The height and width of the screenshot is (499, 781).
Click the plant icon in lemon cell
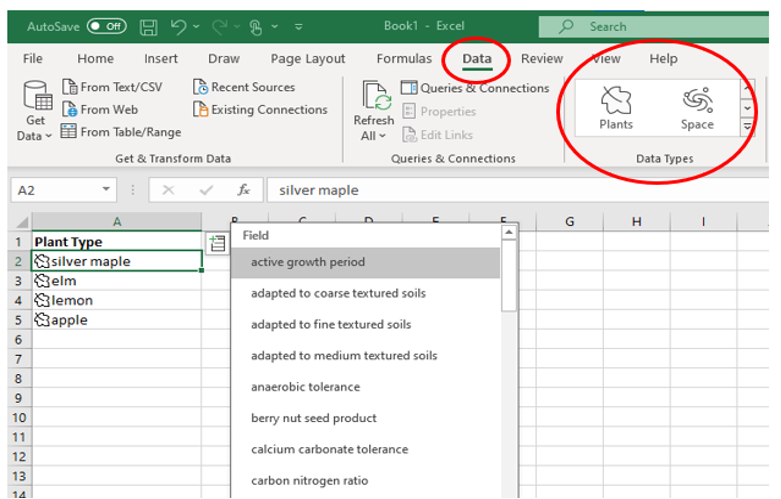(42, 300)
